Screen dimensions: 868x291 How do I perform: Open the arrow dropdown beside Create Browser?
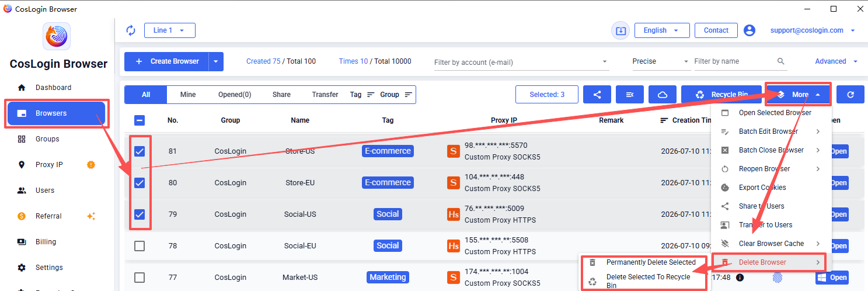pyautogui.click(x=216, y=61)
